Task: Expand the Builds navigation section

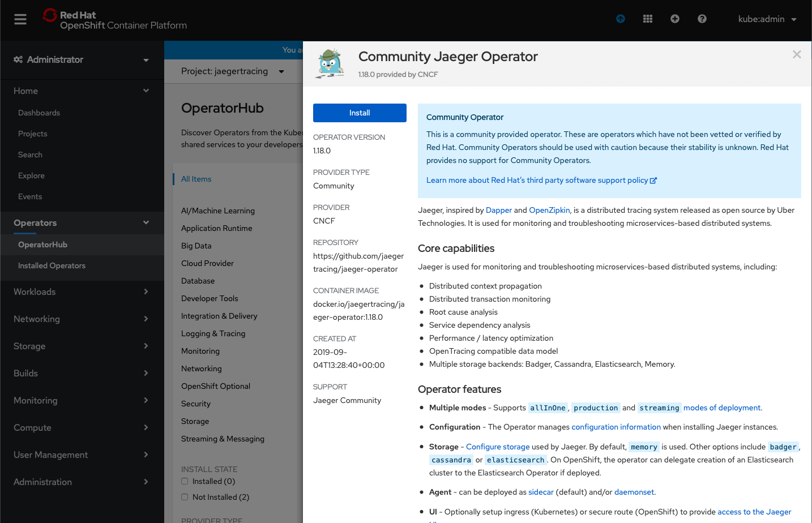Action: 82,373
